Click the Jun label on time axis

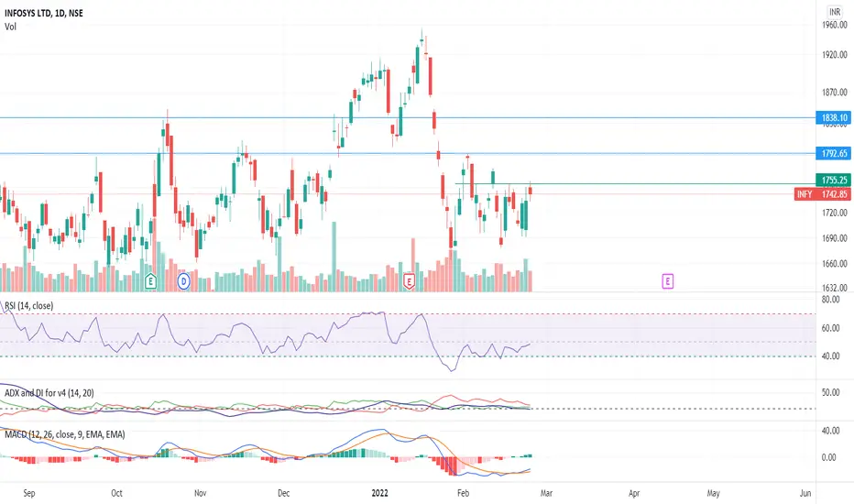[805, 493]
